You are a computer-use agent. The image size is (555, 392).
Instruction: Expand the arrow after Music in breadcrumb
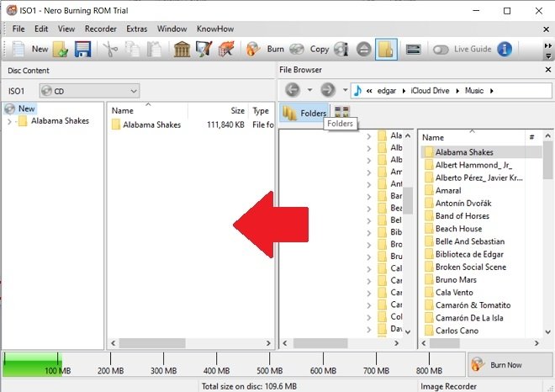point(491,91)
